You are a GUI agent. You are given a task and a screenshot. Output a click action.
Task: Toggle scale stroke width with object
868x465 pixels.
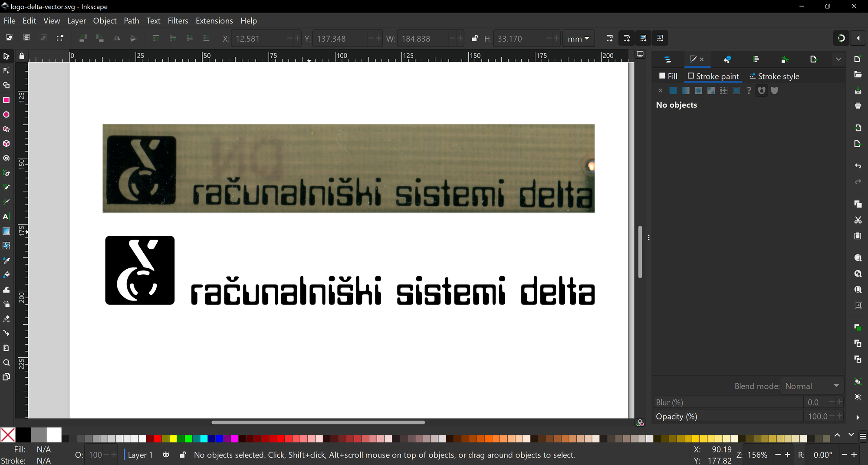[610, 38]
